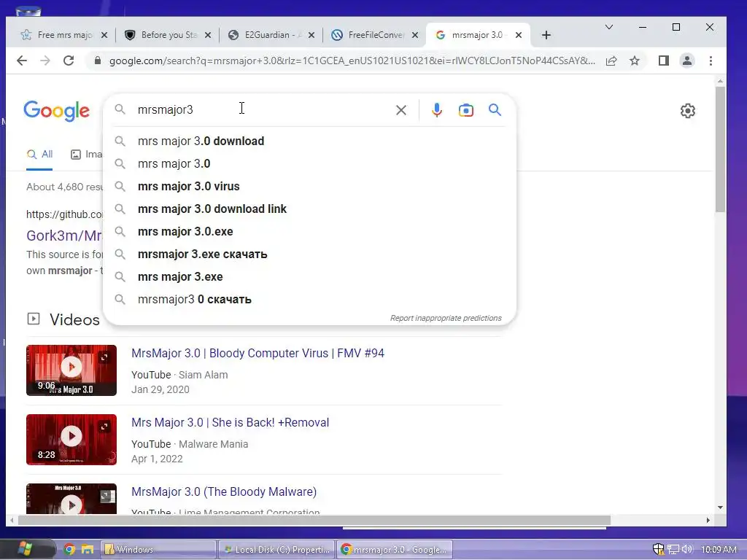Choose suggestion mrs major 3.0.exe

(x=309, y=231)
